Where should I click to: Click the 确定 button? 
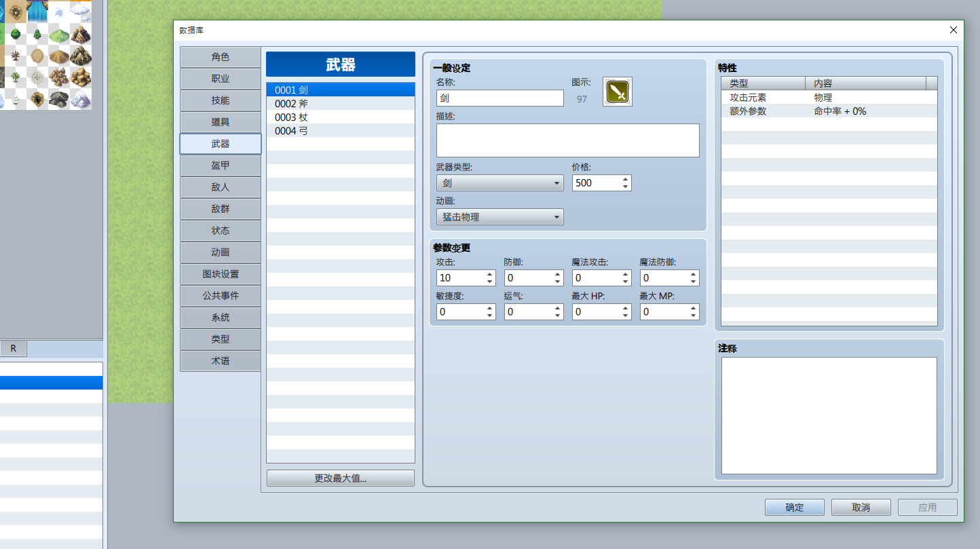[x=795, y=508]
